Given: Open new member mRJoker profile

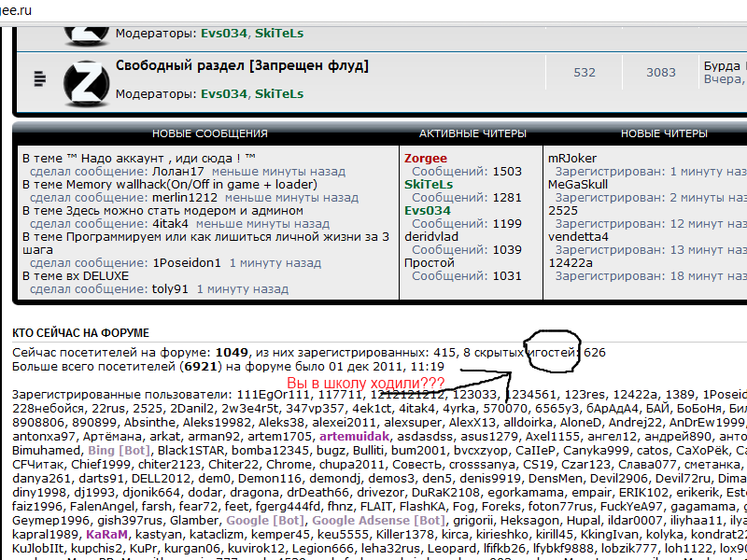Looking at the screenshot, I should click(572, 158).
